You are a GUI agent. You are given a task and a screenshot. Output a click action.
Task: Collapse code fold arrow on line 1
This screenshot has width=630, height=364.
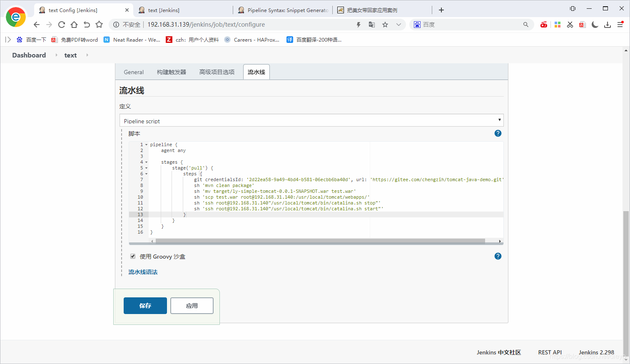click(146, 145)
